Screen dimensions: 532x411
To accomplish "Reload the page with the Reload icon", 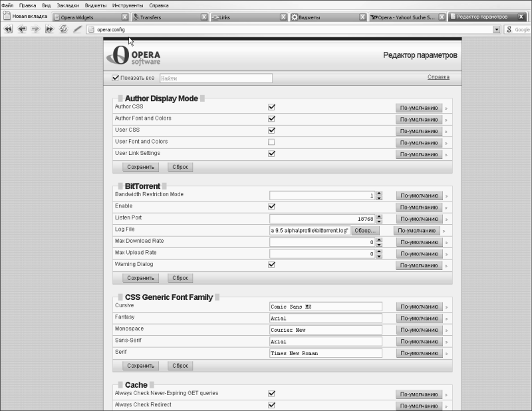I will (x=64, y=29).
